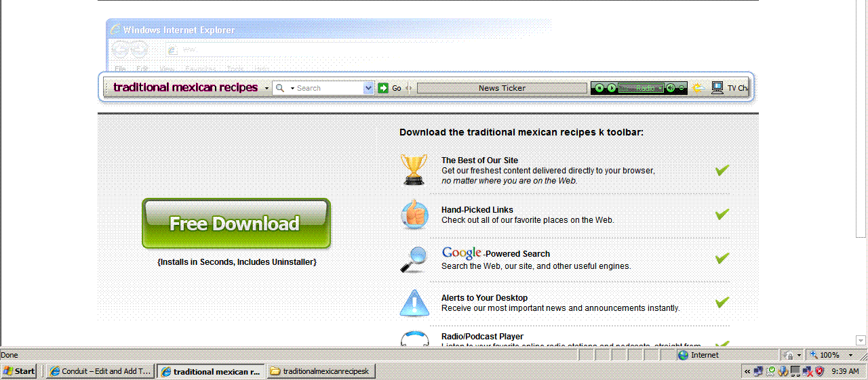
Task: Click the 9:39 AM system clock
Action: 845,371
